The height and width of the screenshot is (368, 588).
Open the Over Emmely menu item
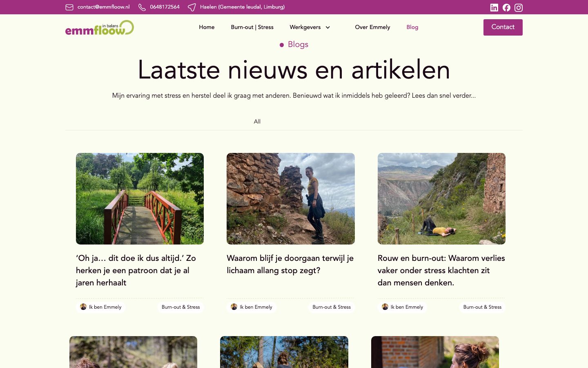(372, 27)
